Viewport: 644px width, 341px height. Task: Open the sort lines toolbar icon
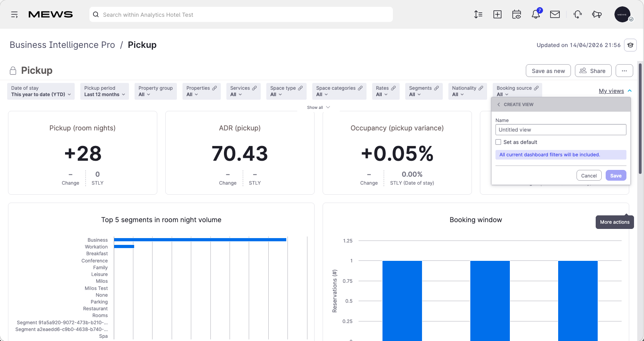(478, 15)
